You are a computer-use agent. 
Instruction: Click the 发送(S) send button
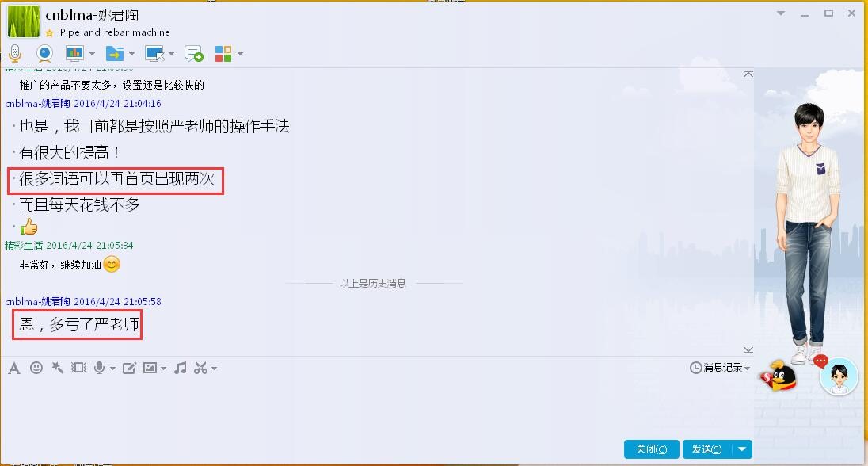click(x=707, y=449)
